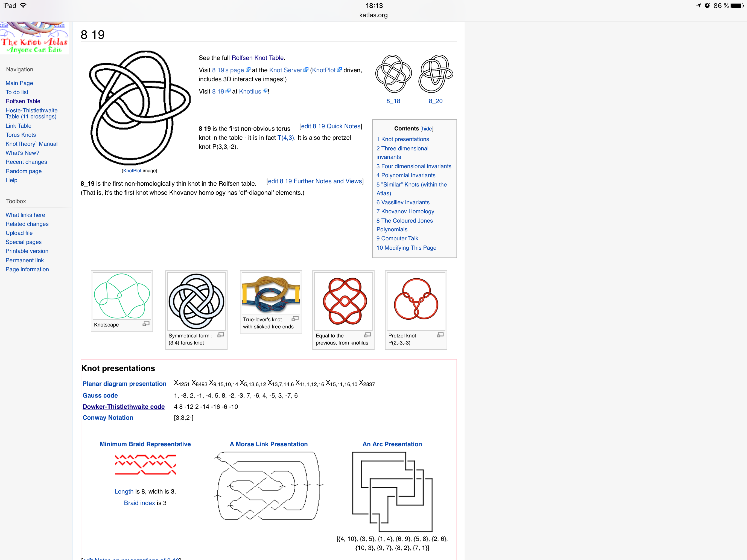Open Torus Knots in Navigation menu
The height and width of the screenshot is (560, 747).
tap(21, 135)
